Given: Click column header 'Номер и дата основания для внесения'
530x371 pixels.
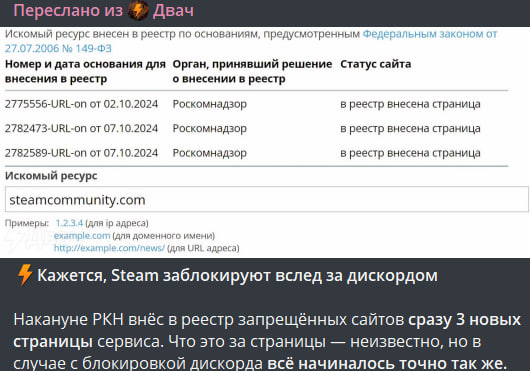Looking at the screenshot, I should 85,71.
